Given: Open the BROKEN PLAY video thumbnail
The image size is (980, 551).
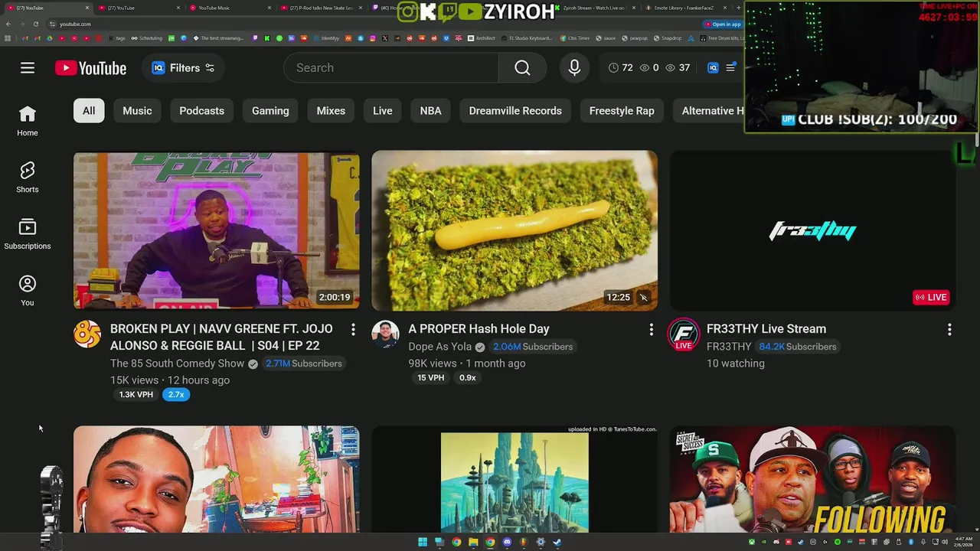Looking at the screenshot, I should [x=216, y=230].
